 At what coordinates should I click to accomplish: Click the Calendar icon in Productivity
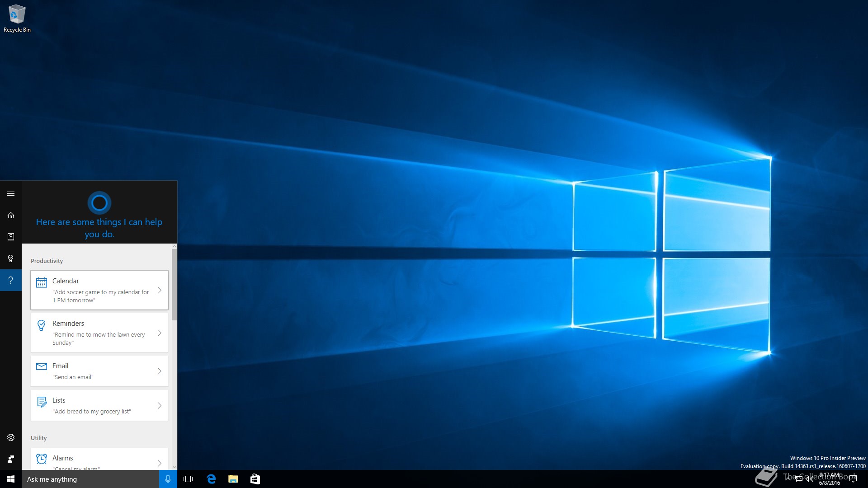coord(42,282)
